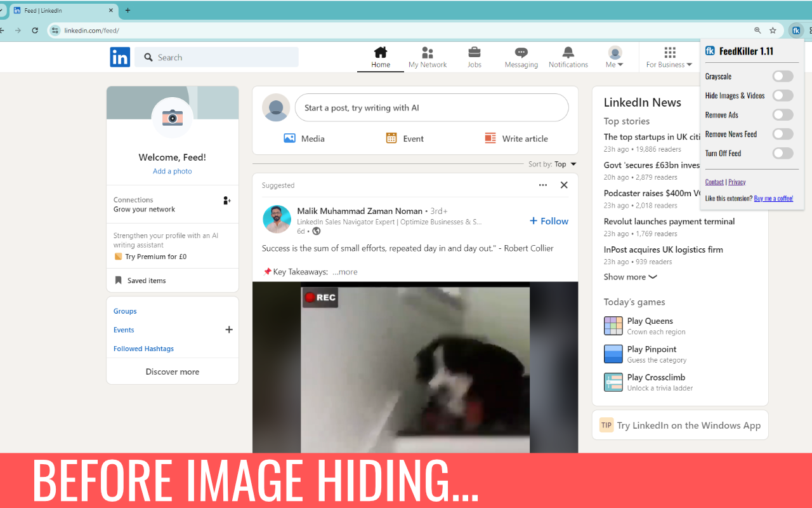Open Followed Hashtags
The width and height of the screenshot is (812, 508).
point(143,349)
